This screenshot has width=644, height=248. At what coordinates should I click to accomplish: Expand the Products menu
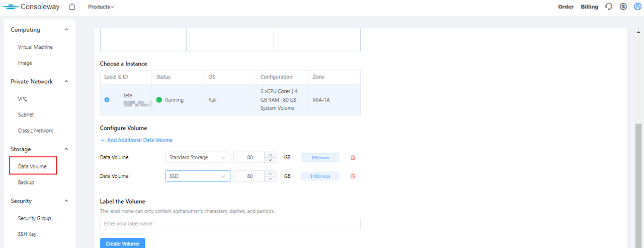pos(101,7)
